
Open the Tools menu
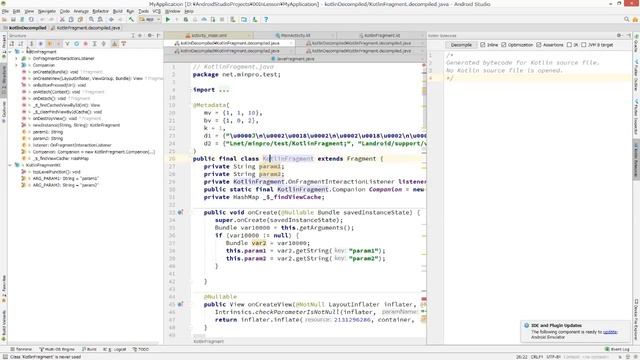[x=143, y=11]
